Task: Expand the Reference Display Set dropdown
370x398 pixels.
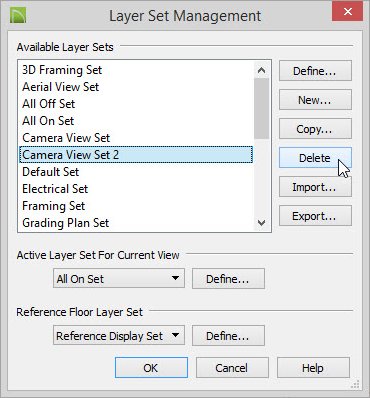Action: tap(119, 335)
